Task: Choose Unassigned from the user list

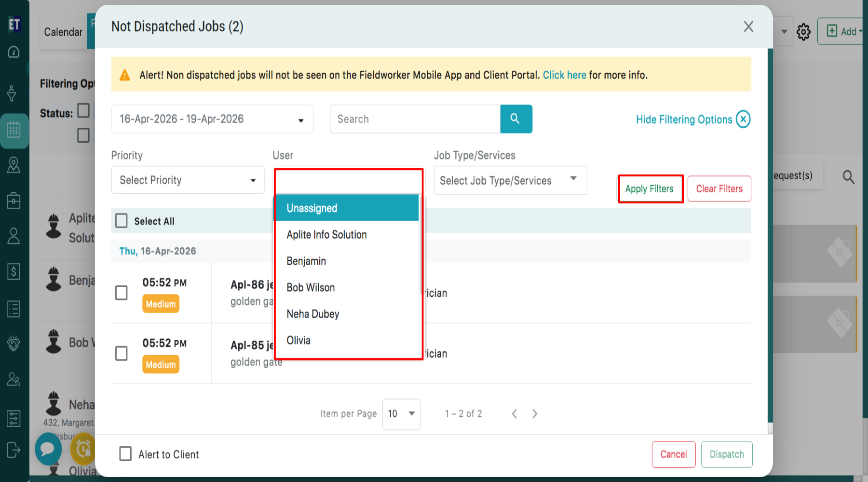Action: 312,208
